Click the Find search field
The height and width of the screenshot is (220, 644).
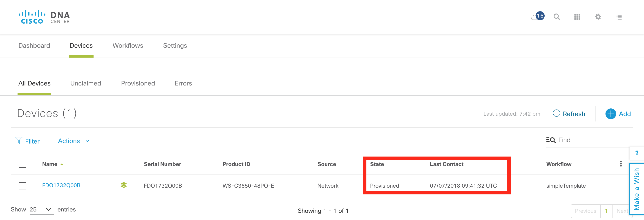590,140
